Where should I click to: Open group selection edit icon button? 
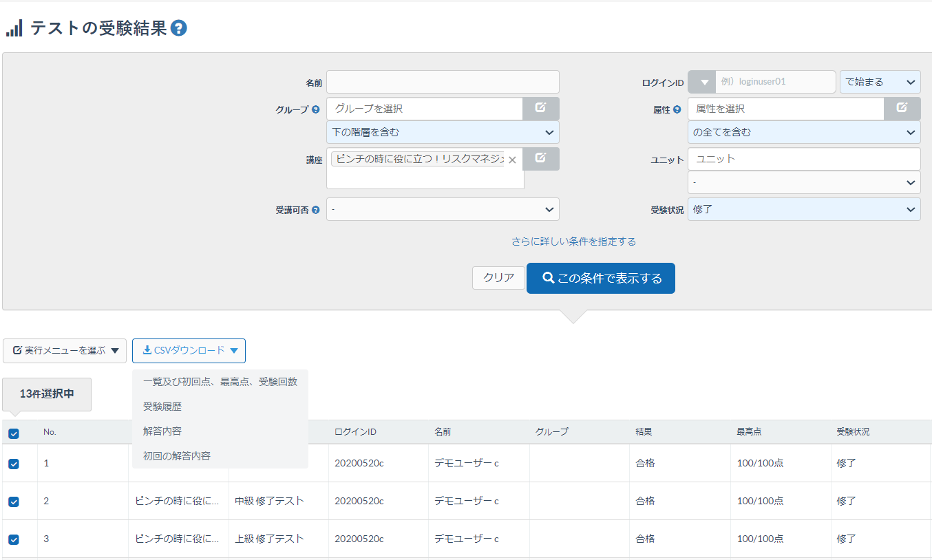point(541,109)
